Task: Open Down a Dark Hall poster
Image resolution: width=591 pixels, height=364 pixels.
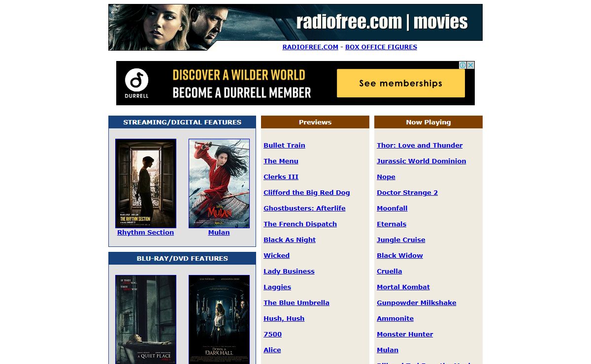Action: click(x=219, y=319)
